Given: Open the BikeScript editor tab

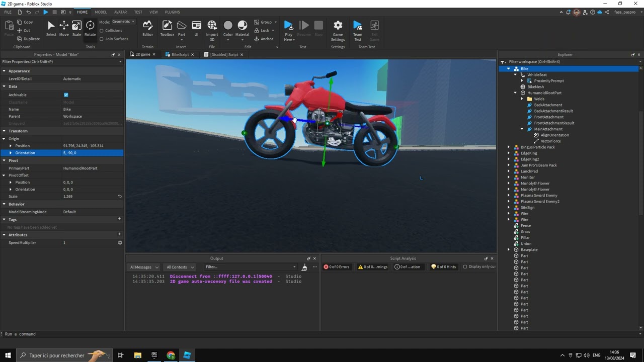Looking at the screenshot, I should coord(180,54).
